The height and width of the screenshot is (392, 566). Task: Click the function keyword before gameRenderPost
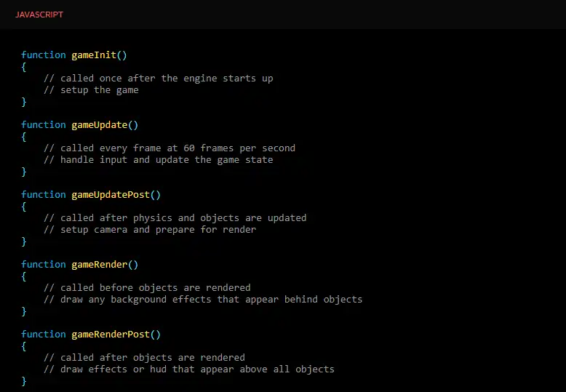tap(44, 335)
